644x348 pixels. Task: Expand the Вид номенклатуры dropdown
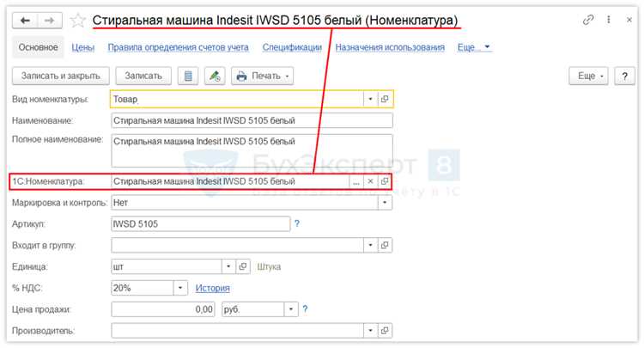point(370,99)
